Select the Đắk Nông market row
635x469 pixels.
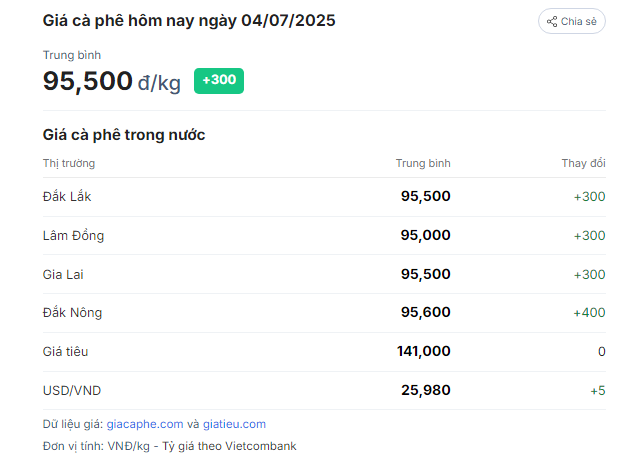tap(324, 313)
